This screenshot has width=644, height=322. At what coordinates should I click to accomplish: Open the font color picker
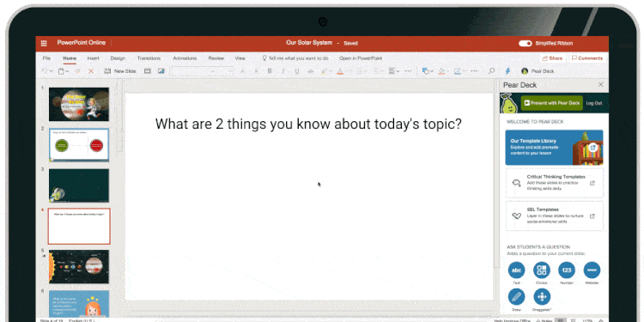(340, 71)
